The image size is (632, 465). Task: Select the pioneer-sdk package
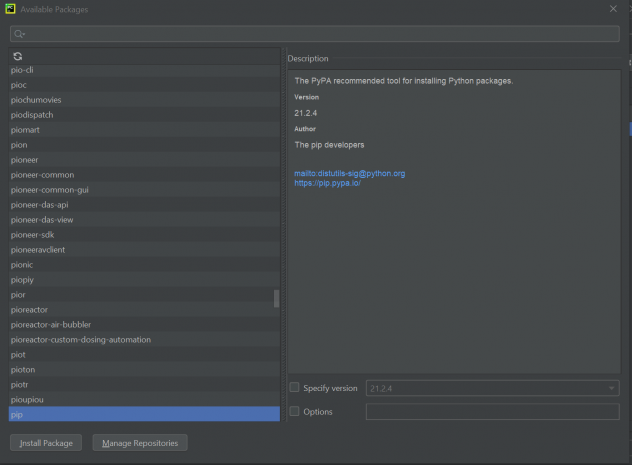click(x=144, y=235)
